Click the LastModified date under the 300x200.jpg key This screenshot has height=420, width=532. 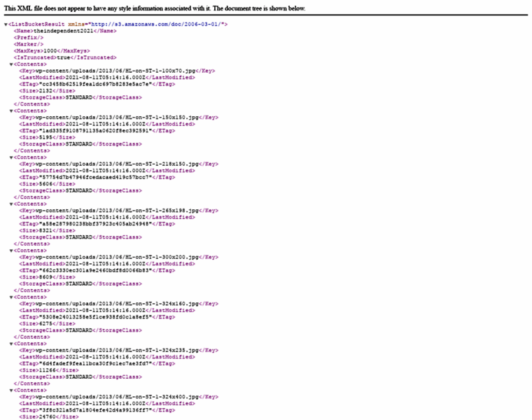[x=105, y=264]
